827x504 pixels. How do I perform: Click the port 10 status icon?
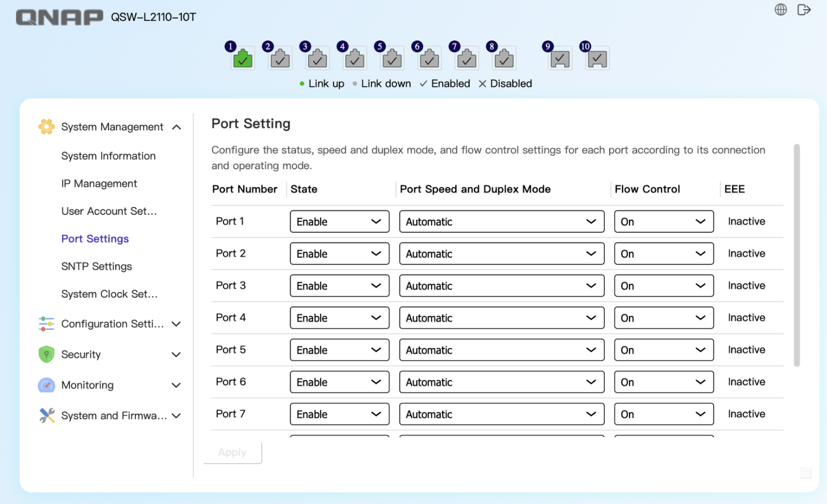click(x=597, y=59)
